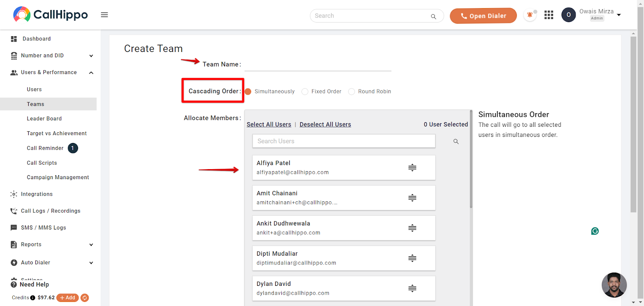Click the top search magnifier icon

(433, 17)
